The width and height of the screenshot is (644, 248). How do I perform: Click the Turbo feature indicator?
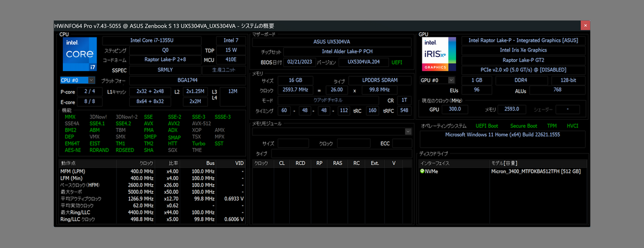click(199, 144)
